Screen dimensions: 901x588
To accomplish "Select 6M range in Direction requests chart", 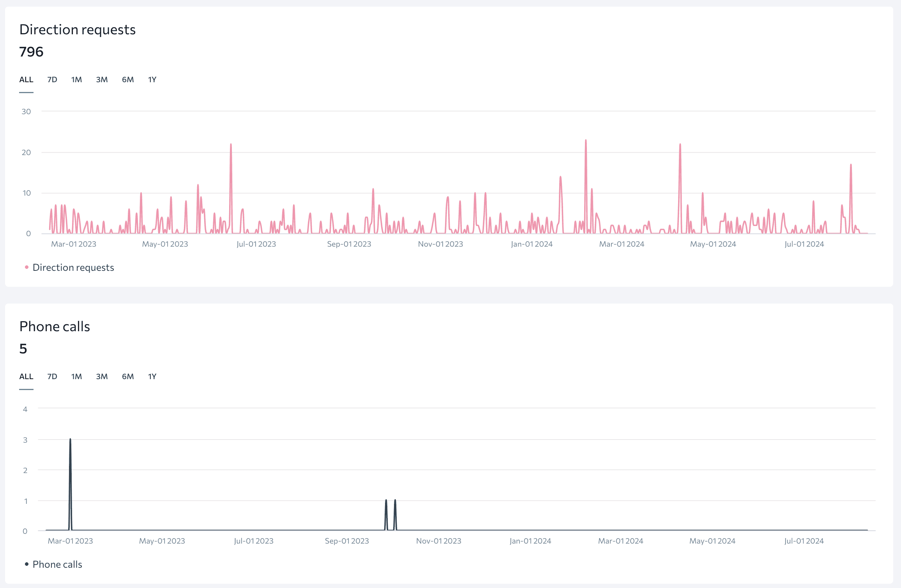I will (128, 79).
